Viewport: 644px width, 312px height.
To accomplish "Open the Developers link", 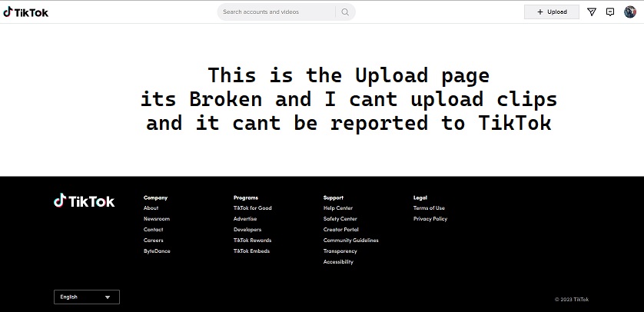I will 247,230.
